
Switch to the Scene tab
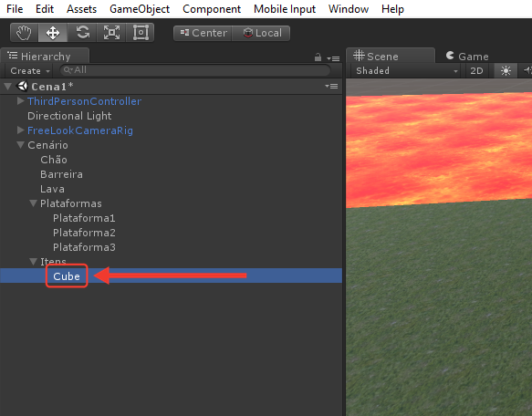tap(391, 56)
